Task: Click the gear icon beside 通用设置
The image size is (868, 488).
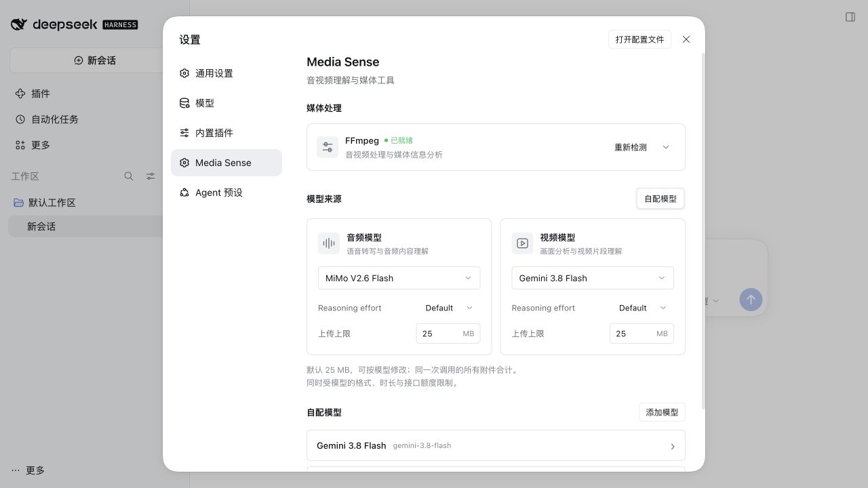Action: [184, 73]
